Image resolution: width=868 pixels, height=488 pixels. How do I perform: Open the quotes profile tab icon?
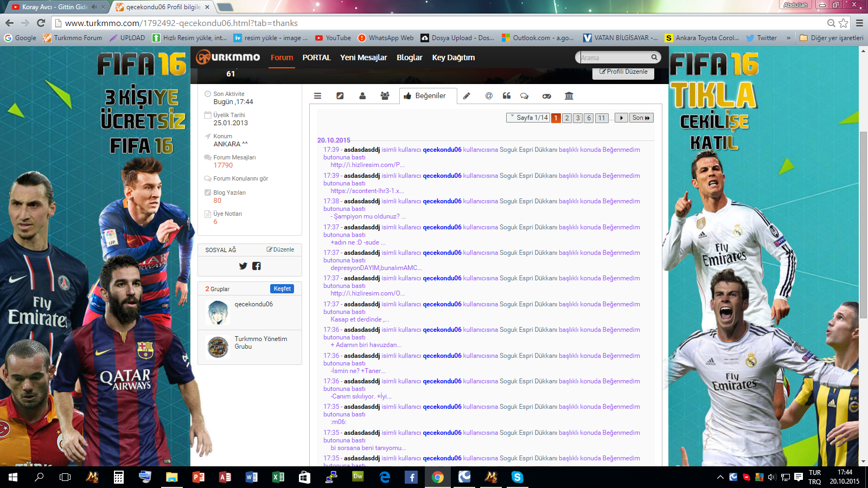pyautogui.click(x=507, y=96)
